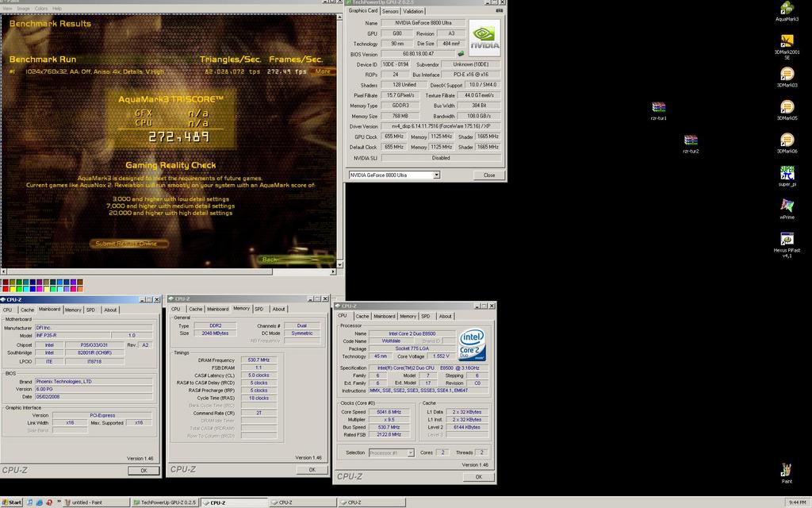Switch to the untitled - Paint taskbar button

(x=96, y=502)
